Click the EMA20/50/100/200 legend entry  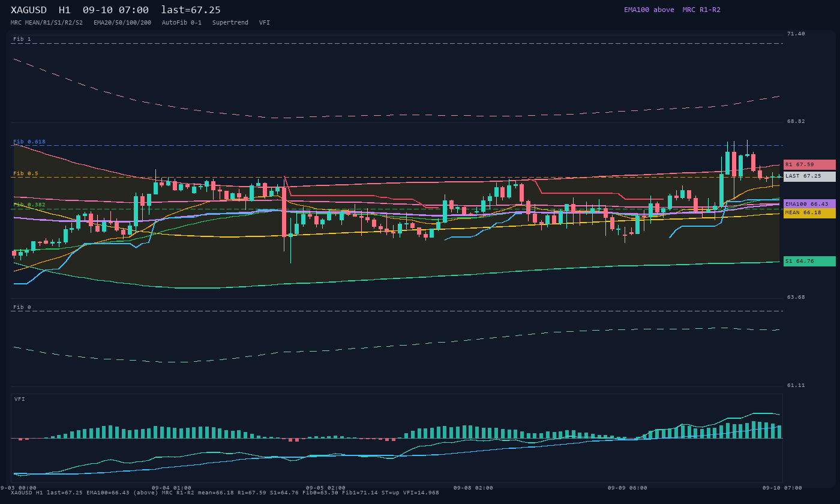point(122,23)
